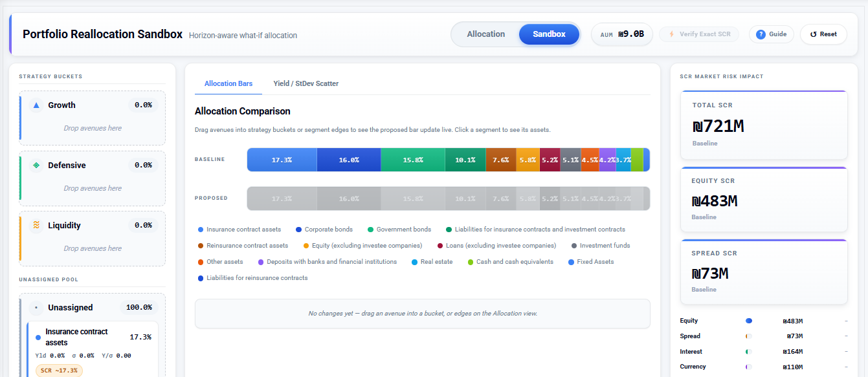The image size is (868, 377).
Task: Click the Total SCR ₪721M card
Action: tap(764, 125)
